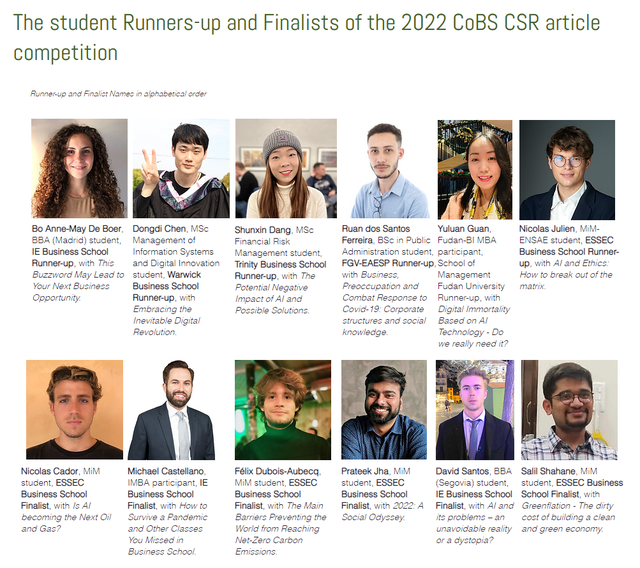Open Yuluan Guan's portrait image
The image size is (640, 568).
(x=475, y=170)
